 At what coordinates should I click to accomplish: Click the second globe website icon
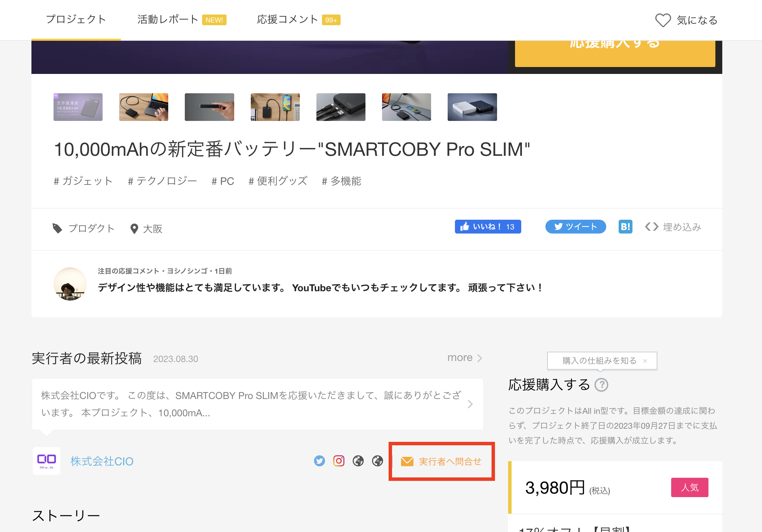coord(378,461)
